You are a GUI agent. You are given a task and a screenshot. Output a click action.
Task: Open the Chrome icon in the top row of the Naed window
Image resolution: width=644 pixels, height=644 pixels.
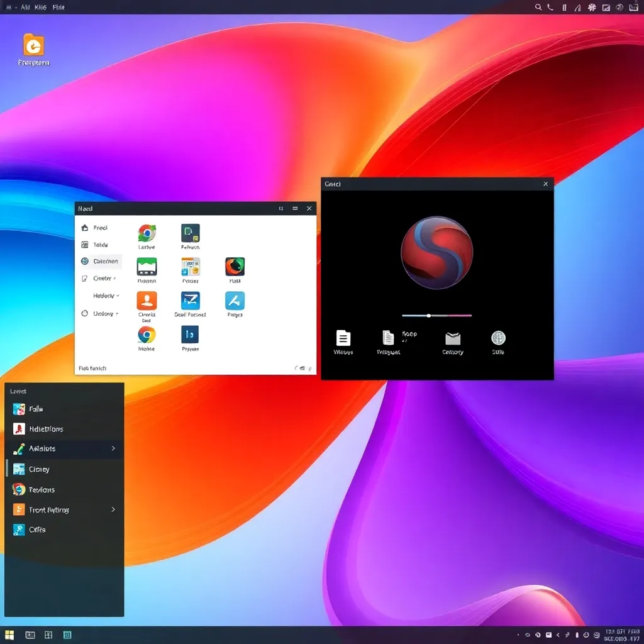(147, 233)
